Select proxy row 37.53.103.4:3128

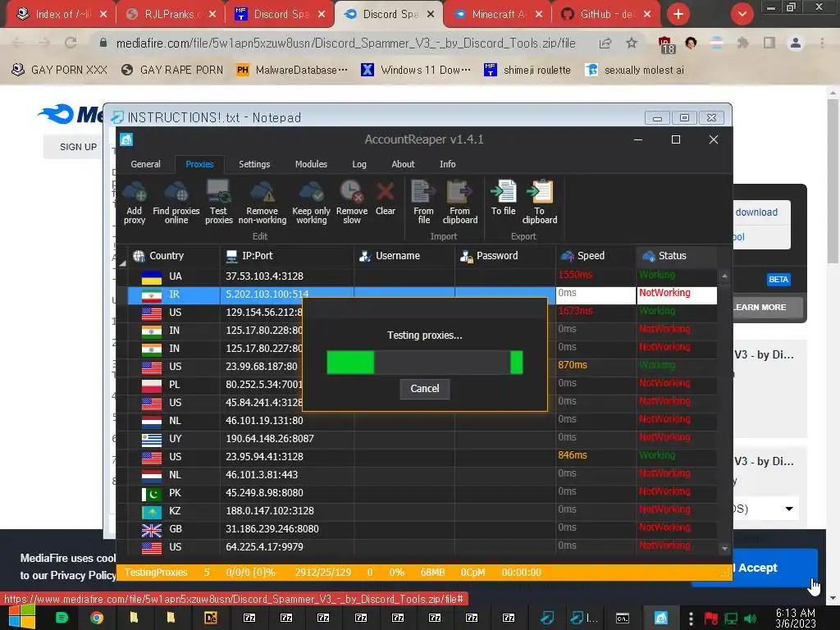point(422,276)
